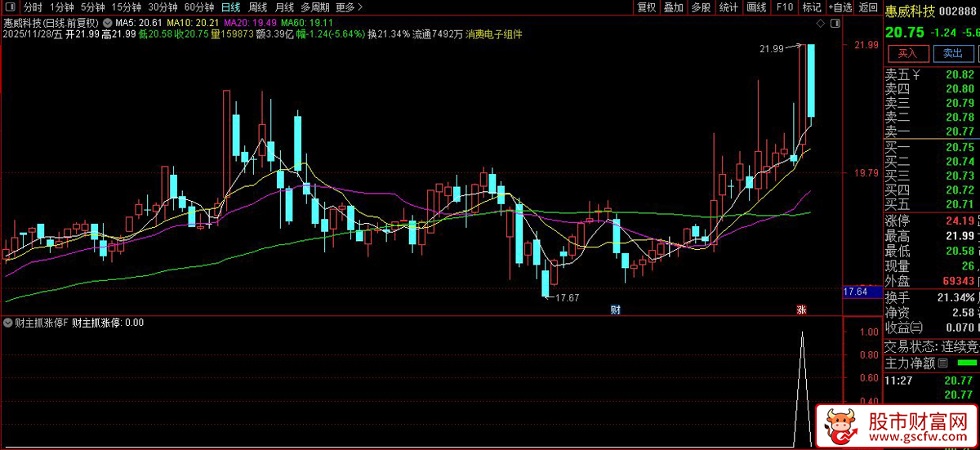Click the 11:27 trade tick row
This screenshot has width=980, height=450.
[932, 380]
